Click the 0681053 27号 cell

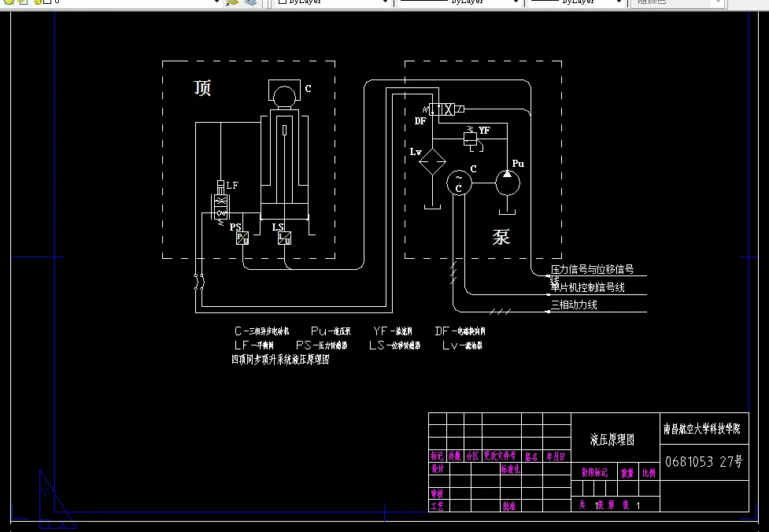pos(704,461)
